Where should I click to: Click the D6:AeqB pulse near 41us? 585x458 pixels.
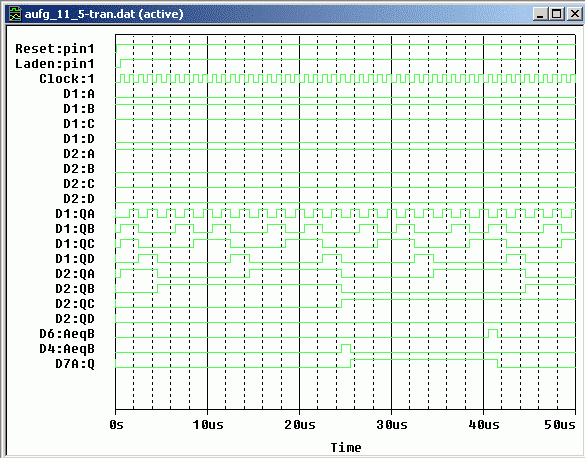493,333
